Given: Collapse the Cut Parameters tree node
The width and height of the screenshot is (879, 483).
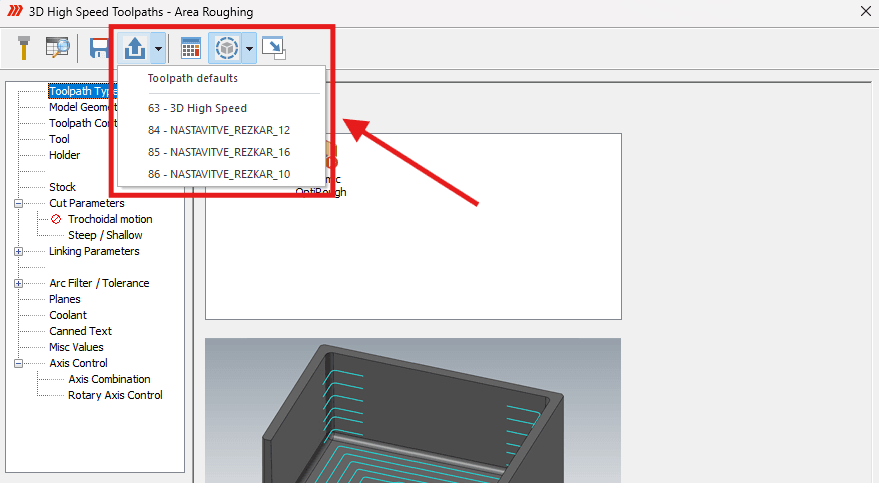Looking at the screenshot, I should (x=18, y=203).
